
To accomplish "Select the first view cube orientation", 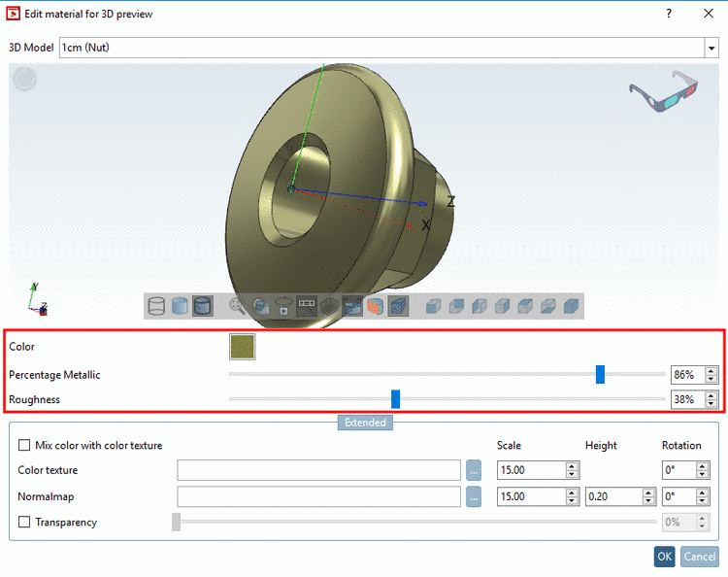I will (433, 306).
